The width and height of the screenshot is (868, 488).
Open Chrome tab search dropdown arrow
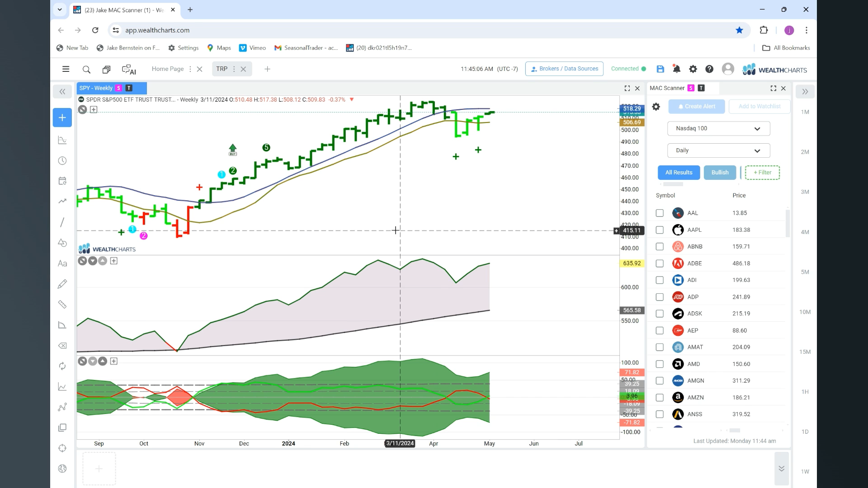point(59,9)
